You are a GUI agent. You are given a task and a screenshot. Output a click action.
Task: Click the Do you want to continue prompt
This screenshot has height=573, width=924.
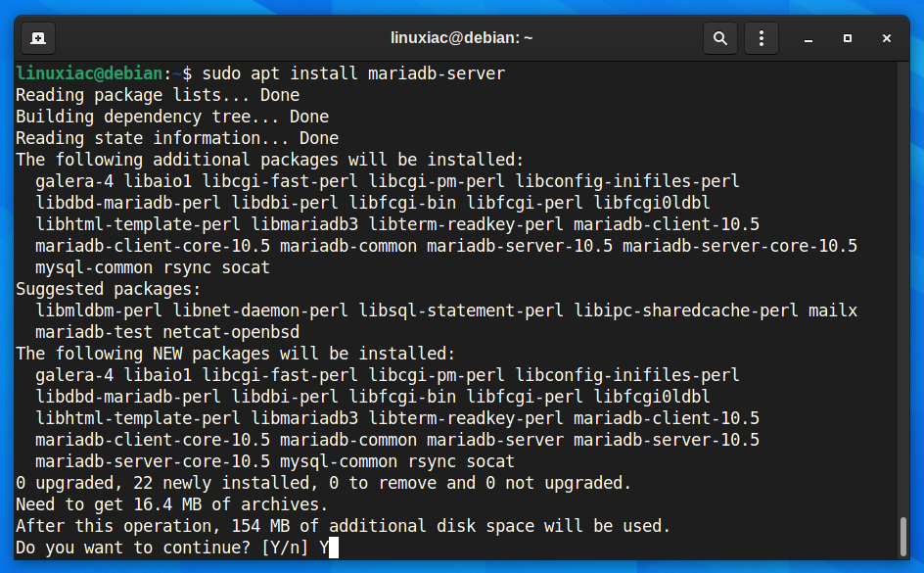point(162,548)
